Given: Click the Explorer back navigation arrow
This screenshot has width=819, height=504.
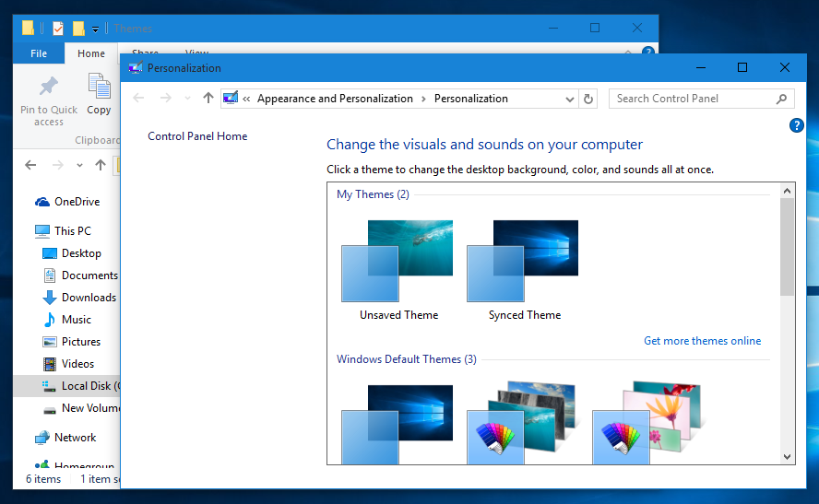Looking at the screenshot, I should pos(30,166).
